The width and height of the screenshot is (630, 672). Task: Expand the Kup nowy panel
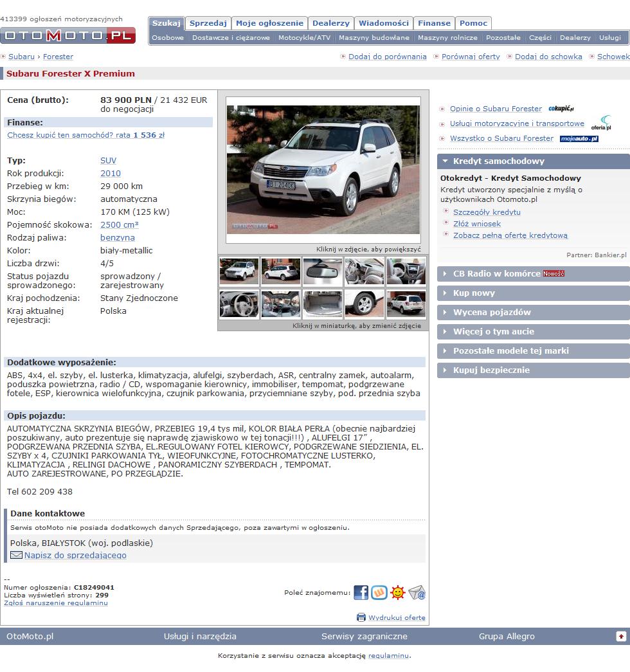[533, 293]
